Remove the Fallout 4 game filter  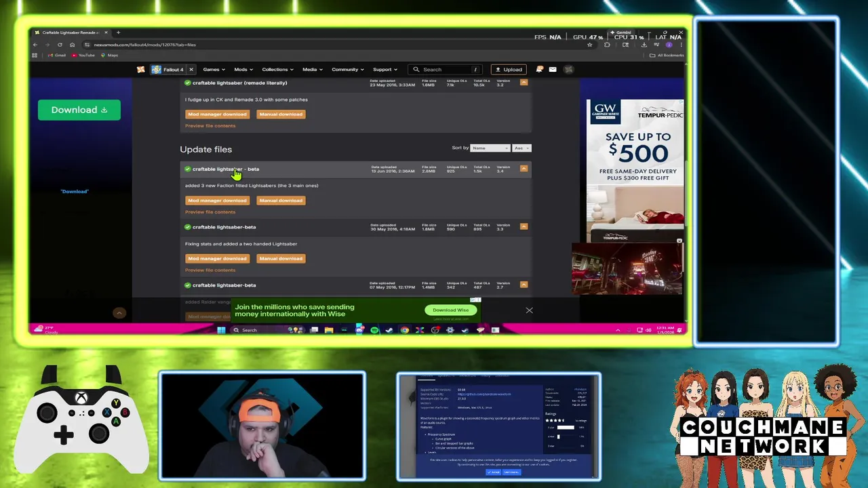click(191, 69)
